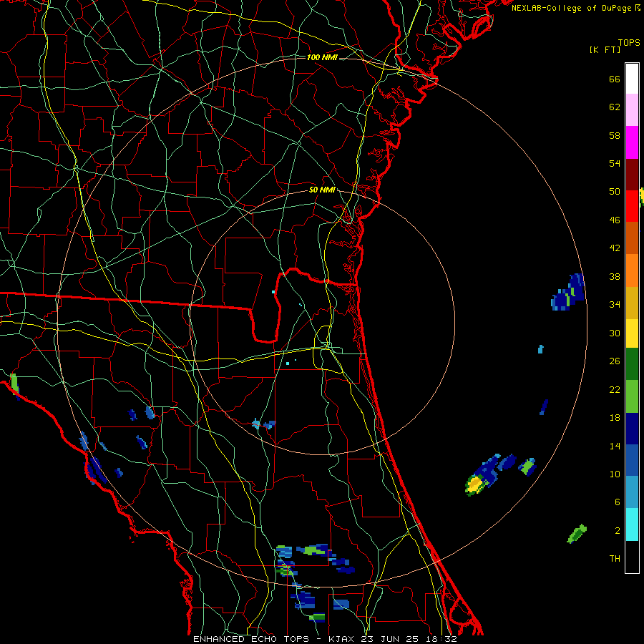
Task: Click the navy swatch between 18 and 14
Action: (x=632, y=429)
